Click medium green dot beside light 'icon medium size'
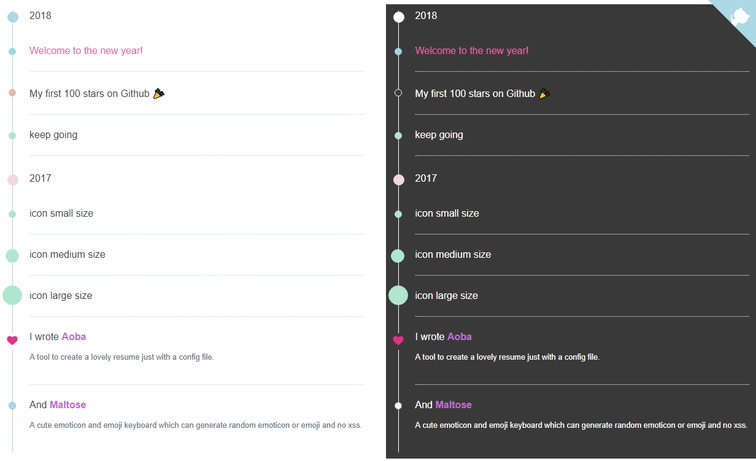This screenshot has width=756, height=461. pyautogui.click(x=12, y=255)
